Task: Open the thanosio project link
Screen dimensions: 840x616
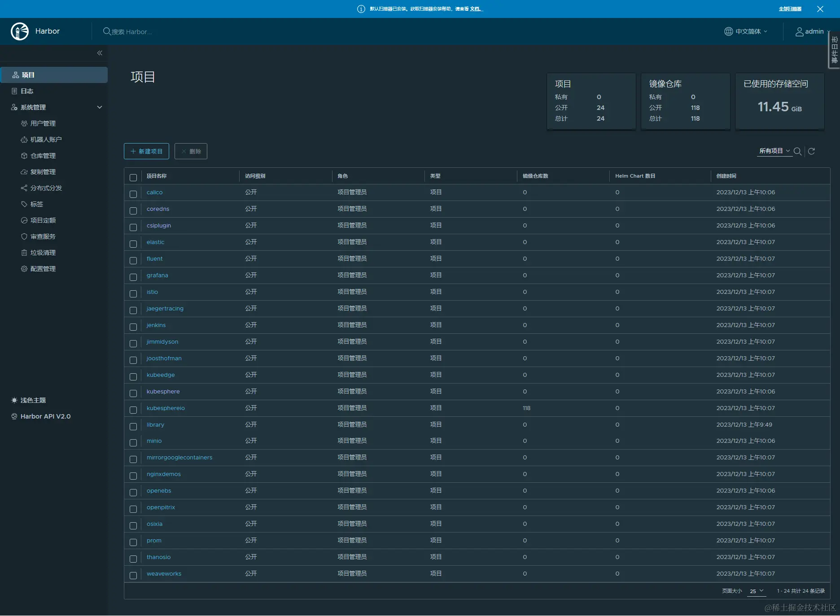Action: [158, 557]
